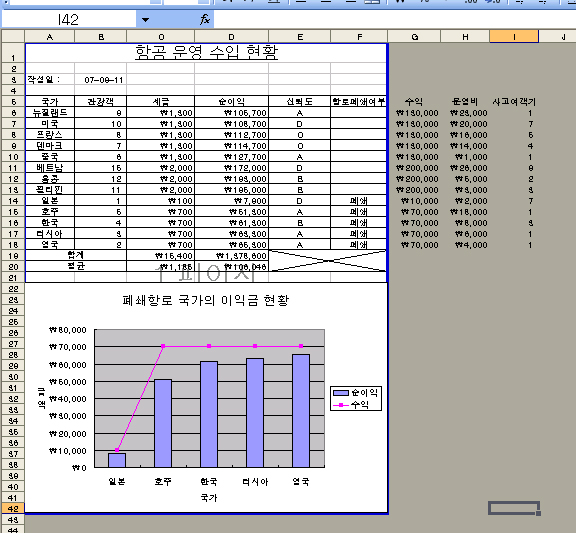Click the 국가 axis title below chart

209,498
